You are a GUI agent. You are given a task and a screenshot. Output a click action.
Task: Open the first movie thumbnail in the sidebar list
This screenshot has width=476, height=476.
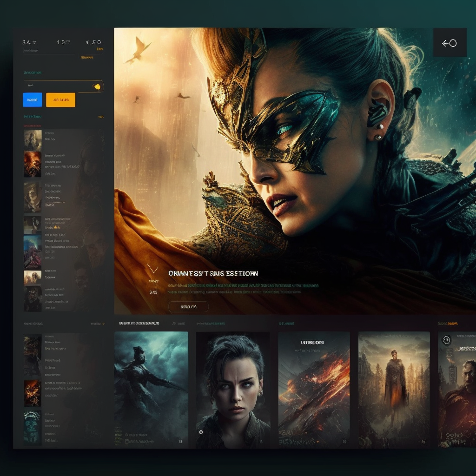pos(32,140)
